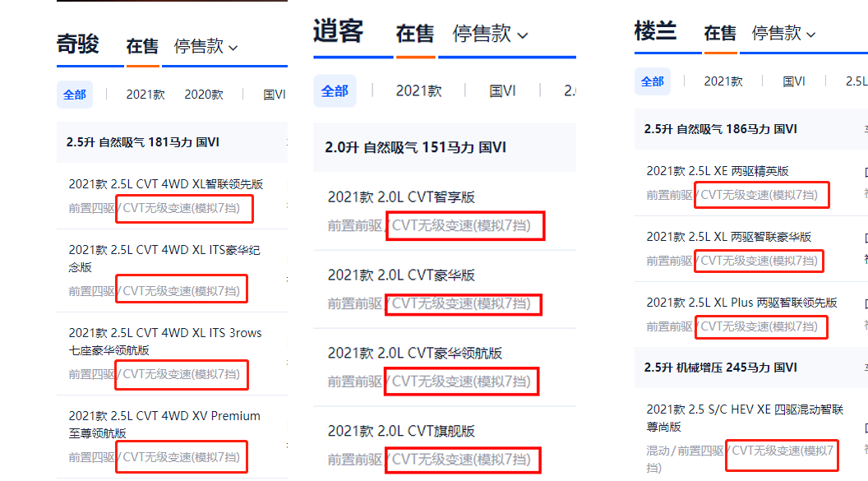Select the 全部 filter in the 逍客 panel
This screenshot has height=481, width=868.
pos(335,90)
